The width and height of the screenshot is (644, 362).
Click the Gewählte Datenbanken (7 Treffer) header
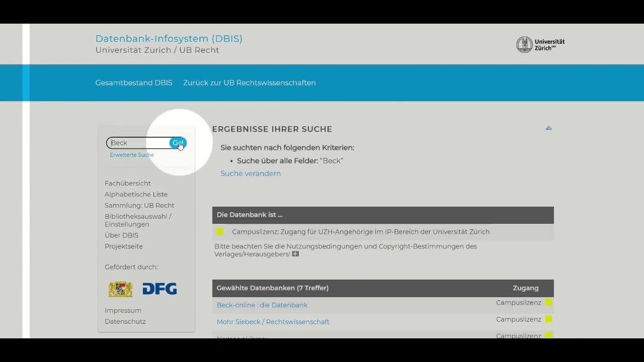273,288
